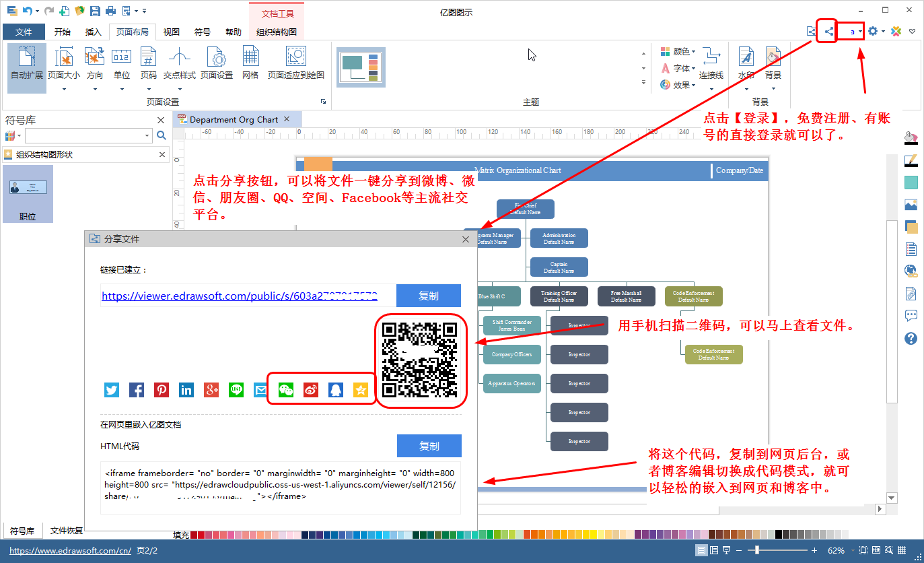The width and height of the screenshot is (924, 563).
Task: Click the Save floppy disk icon
Action: point(95,11)
